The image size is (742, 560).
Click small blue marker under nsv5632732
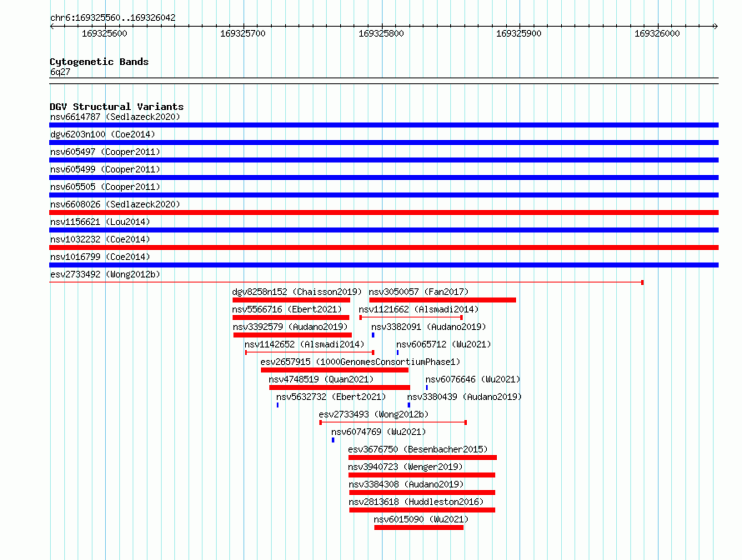pyautogui.click(x=278, y=405)
